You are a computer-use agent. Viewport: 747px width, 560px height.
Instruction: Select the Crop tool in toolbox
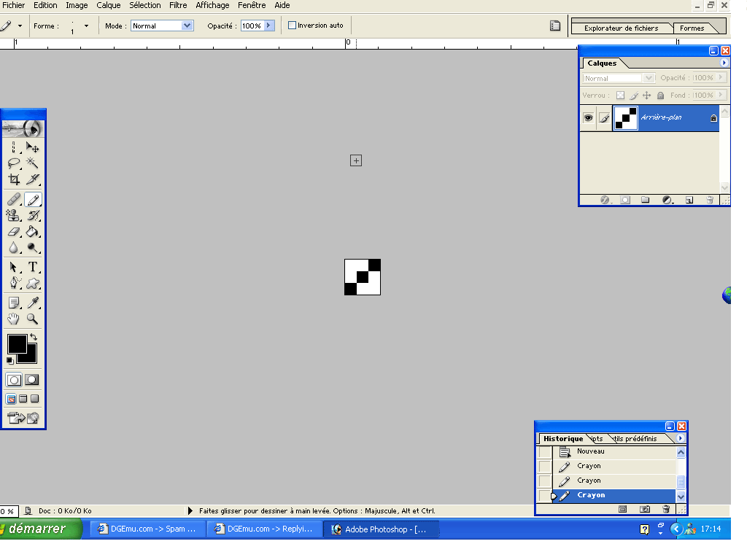pos(14,179)
